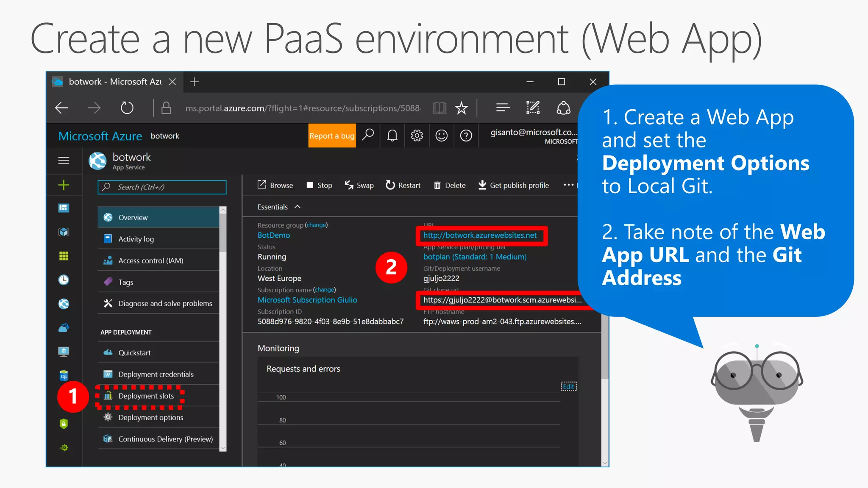Click the green plus new resource icon
This screenshot has width=868, height=488.
64,185
